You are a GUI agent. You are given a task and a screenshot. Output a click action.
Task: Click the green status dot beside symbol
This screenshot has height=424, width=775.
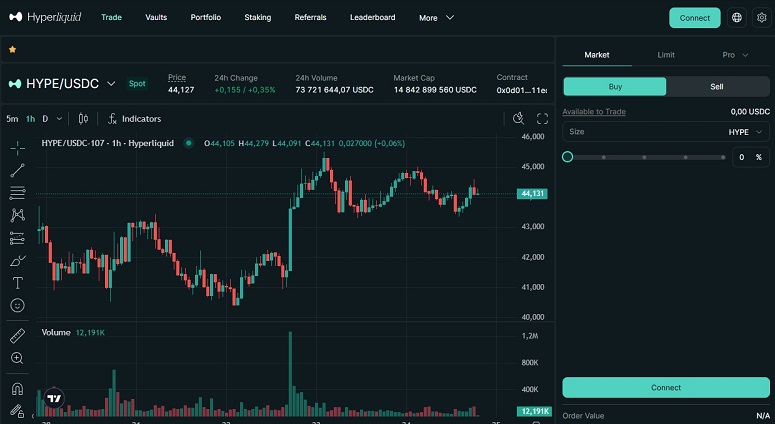pos(188,143)
